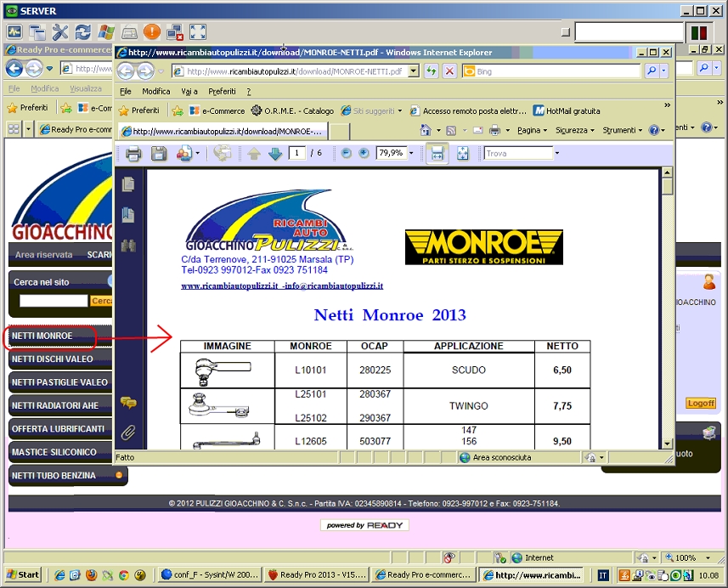Expand the Trova find options dropdown
Image resolution: width=728 pixels, height=588 pixels.
[557, 153]
